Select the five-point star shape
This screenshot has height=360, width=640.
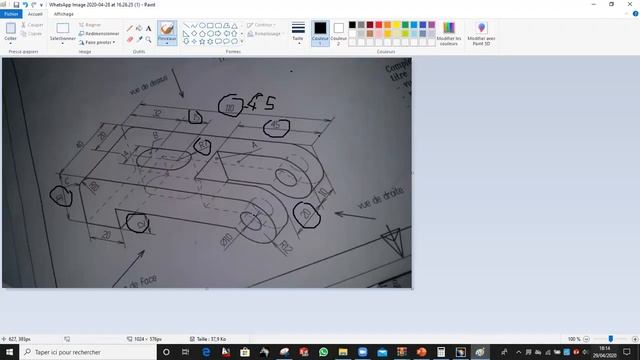[x=202, y=41]
